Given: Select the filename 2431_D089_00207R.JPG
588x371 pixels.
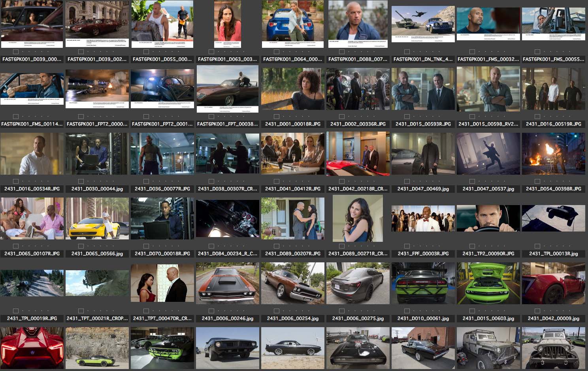Looking at the screenshot, I should [x=293, y=254].
